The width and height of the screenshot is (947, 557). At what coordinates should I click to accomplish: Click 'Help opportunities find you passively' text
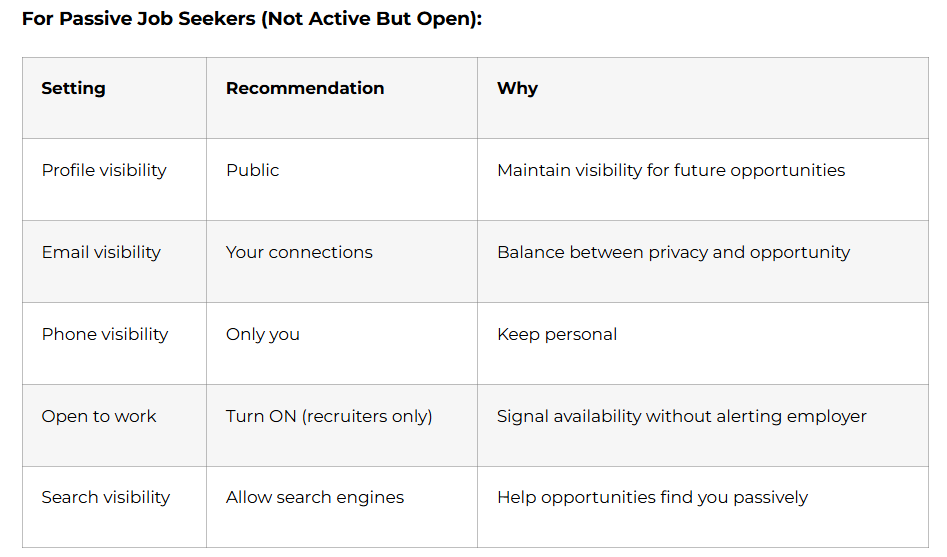pyautogui.click(x=652, y=497)
